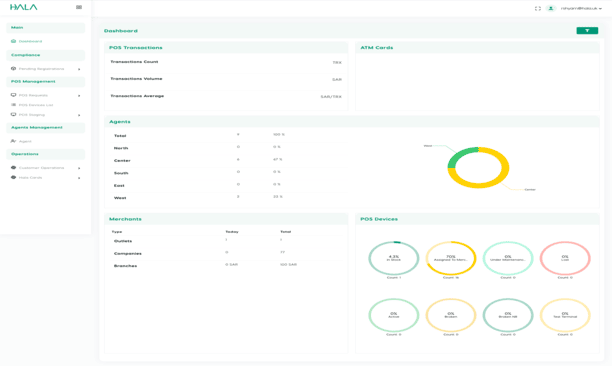Open the green filter button
Image resolution: width=612 pixels, height=366 pixels.
coord(587,30)
